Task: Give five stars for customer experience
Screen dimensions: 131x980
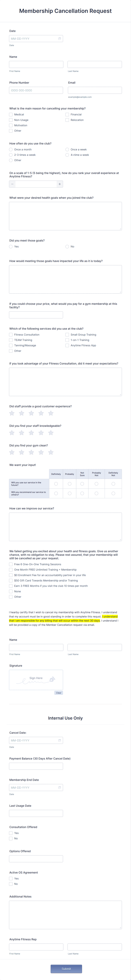Action: [x=51, y=413]
